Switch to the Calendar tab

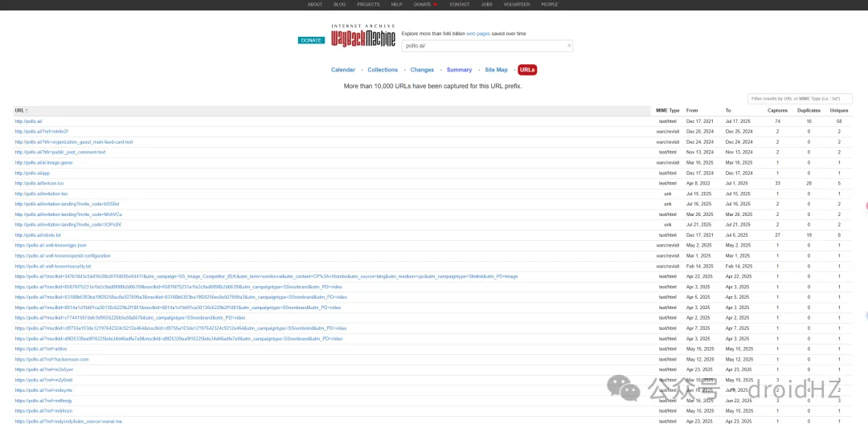(x=343, y=70)
